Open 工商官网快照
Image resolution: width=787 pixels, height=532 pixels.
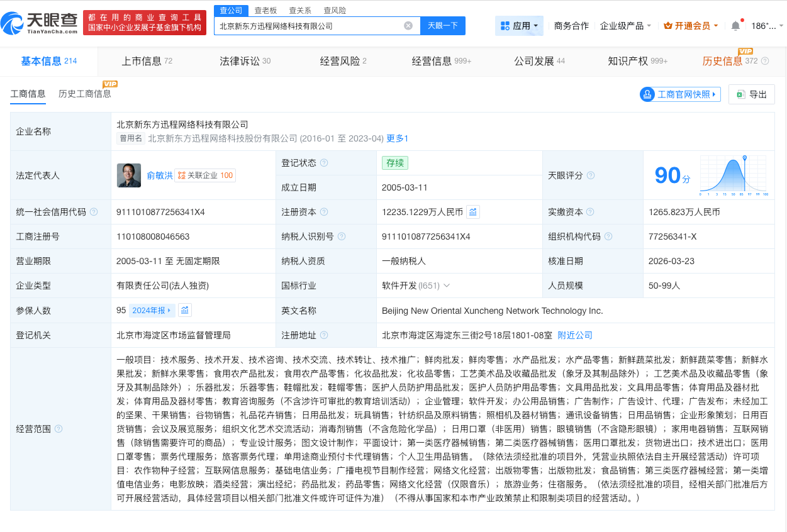point(680,94)
